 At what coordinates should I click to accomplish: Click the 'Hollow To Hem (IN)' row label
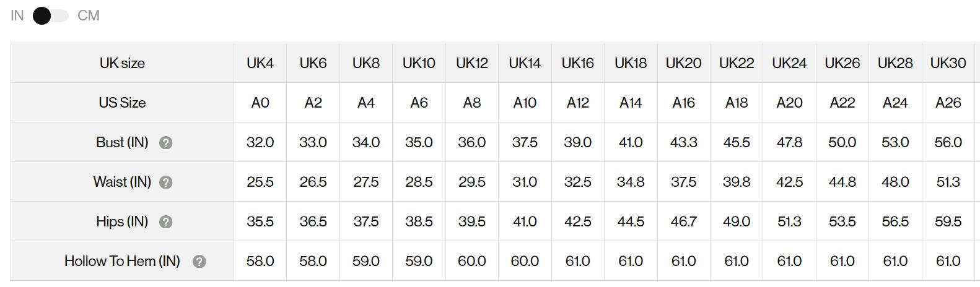122,261
